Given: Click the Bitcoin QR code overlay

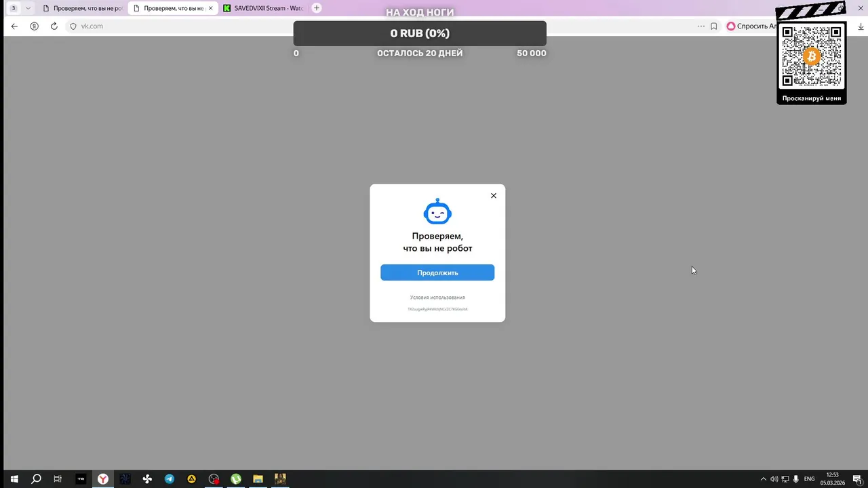Looking at the screenshot, I should click(811, 56).
